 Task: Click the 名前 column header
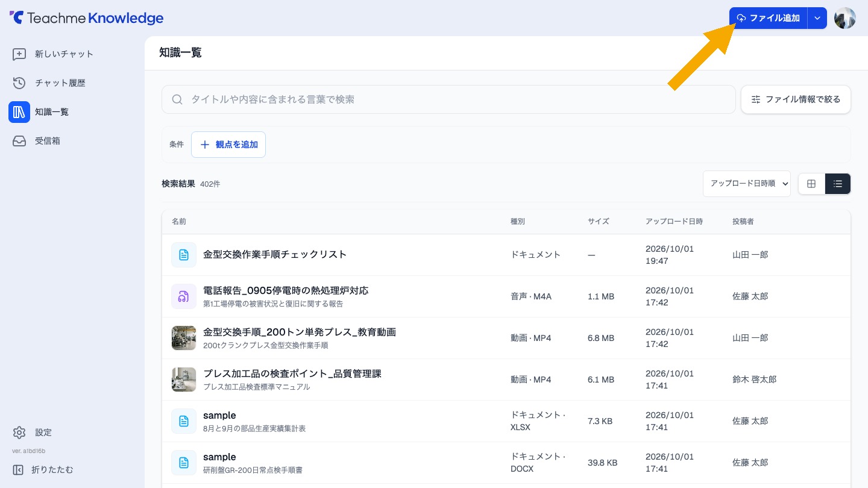179,222
